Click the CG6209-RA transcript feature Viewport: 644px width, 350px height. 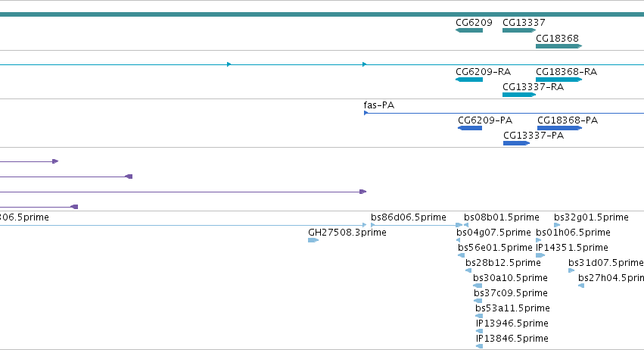pyautogui.click(x=469, y=80)
